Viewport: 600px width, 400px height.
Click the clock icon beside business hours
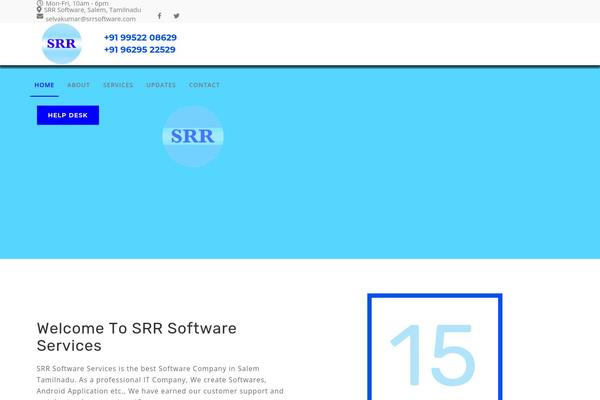pos(39,3)
